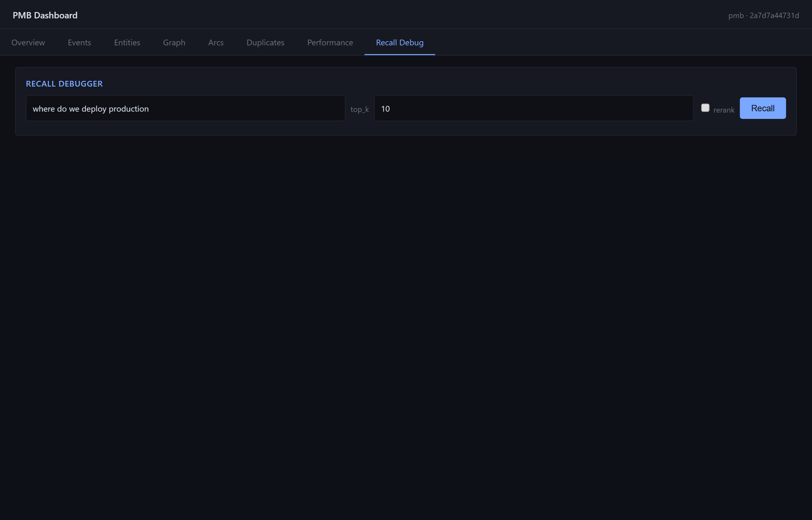Open the Overview tab

click(28, 42)
